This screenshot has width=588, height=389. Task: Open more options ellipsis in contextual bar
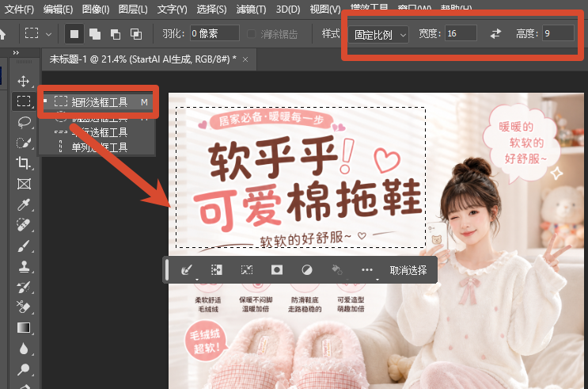click(x=367, y=270)
